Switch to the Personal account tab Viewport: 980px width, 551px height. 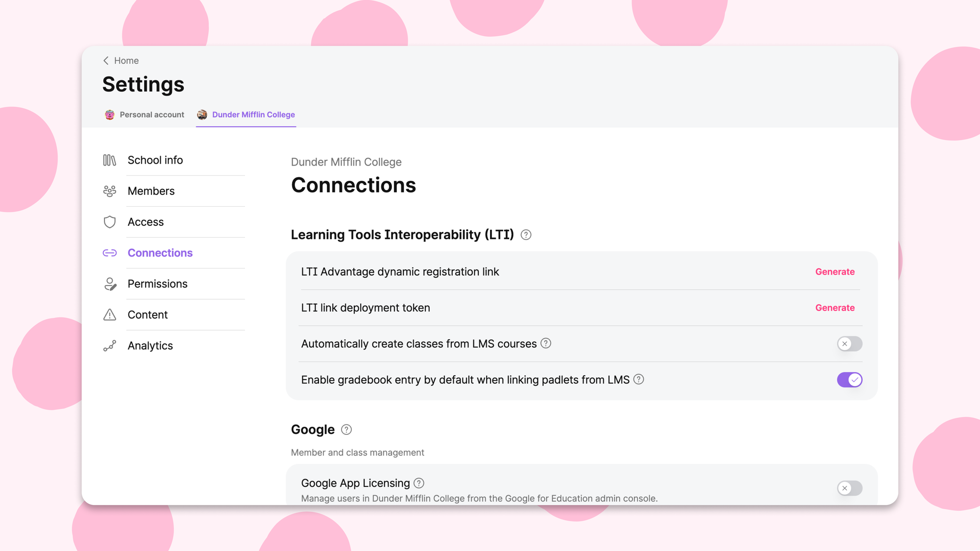coord(144,115)
